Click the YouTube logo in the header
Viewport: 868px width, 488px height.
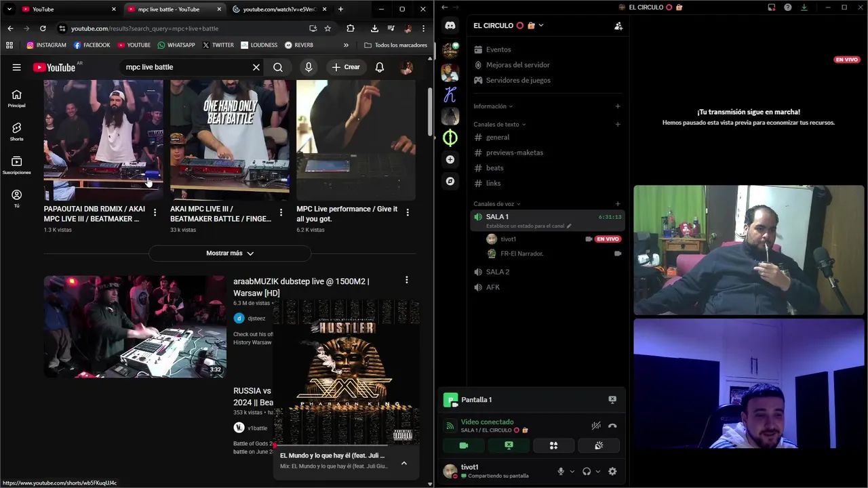pyautogui.click(x=54, y=67)
